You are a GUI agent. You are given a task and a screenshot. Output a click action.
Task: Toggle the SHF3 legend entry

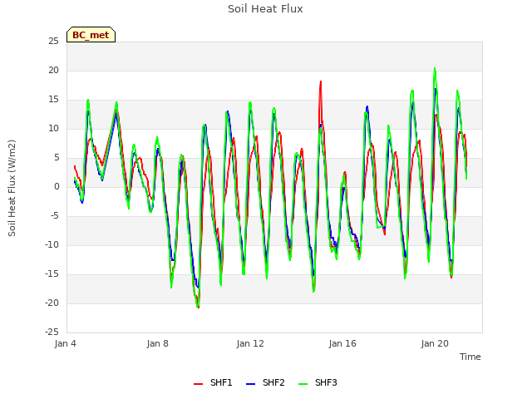318,382
